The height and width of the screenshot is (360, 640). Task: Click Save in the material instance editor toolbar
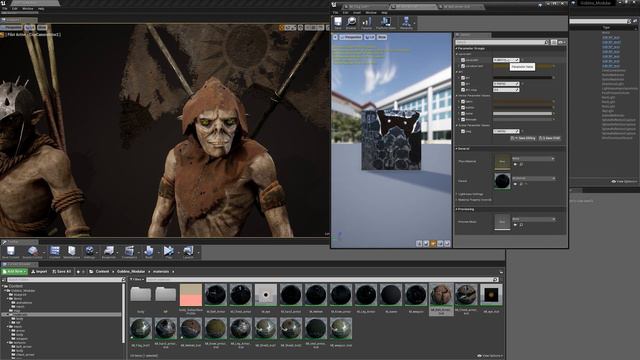coord(338,23)
